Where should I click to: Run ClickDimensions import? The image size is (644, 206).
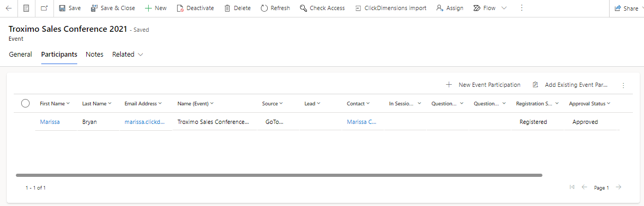391,8
